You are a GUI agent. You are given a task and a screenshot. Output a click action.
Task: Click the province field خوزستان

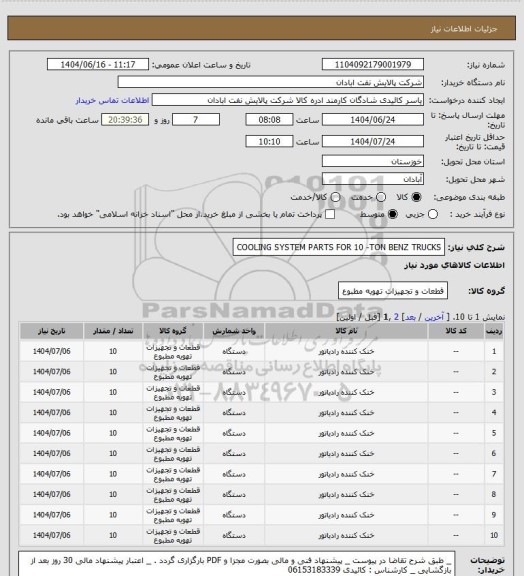click(x=373, y=161)
